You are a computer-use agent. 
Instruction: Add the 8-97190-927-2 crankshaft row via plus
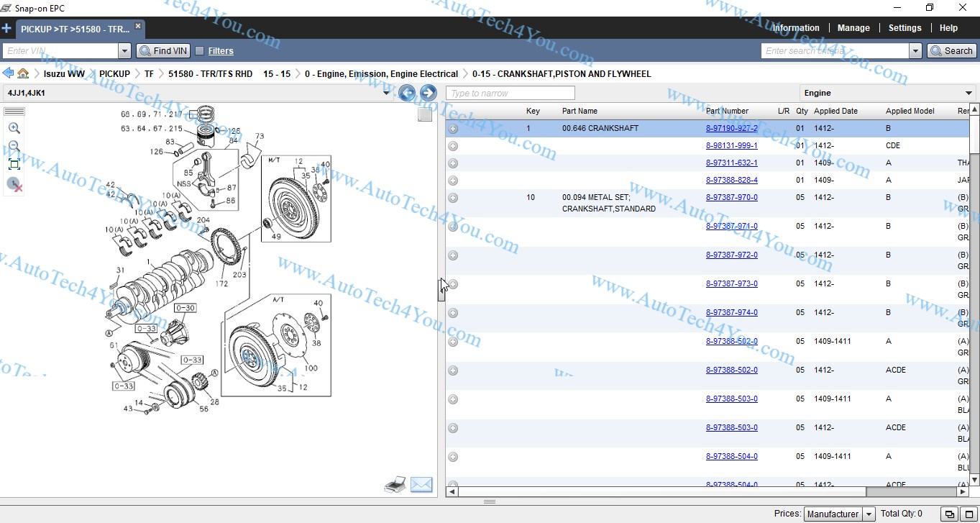pyautogui.click(x=453, y=129)
